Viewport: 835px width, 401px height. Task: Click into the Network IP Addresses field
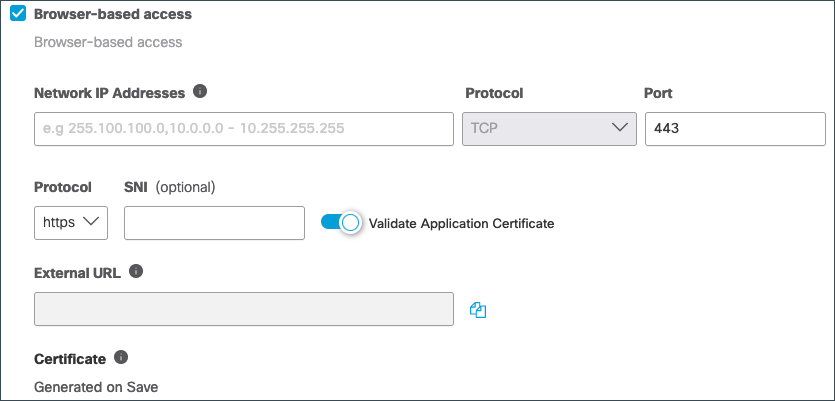[x=244, y=129]
